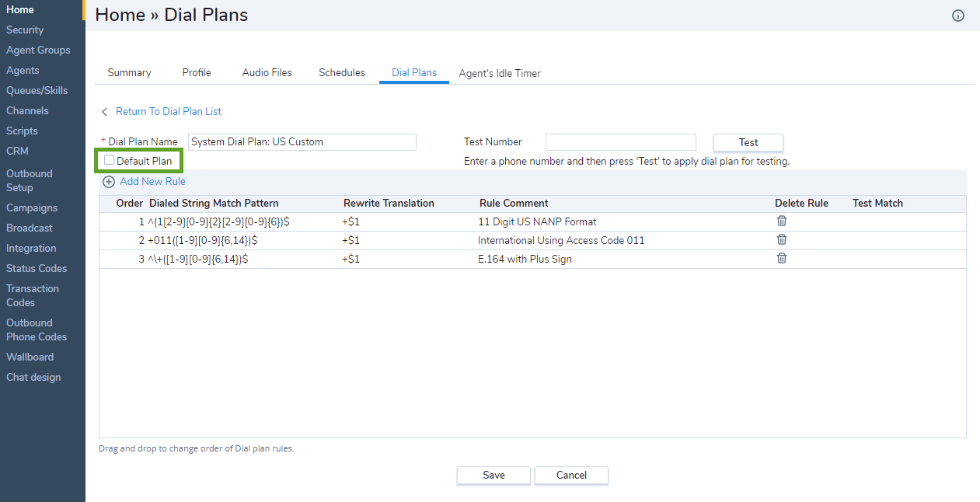This screenshot has height=502, width=980.
Task: Click pattern +011([1-9][0-9]{6,14})$
Action: (x=203, y=240)
